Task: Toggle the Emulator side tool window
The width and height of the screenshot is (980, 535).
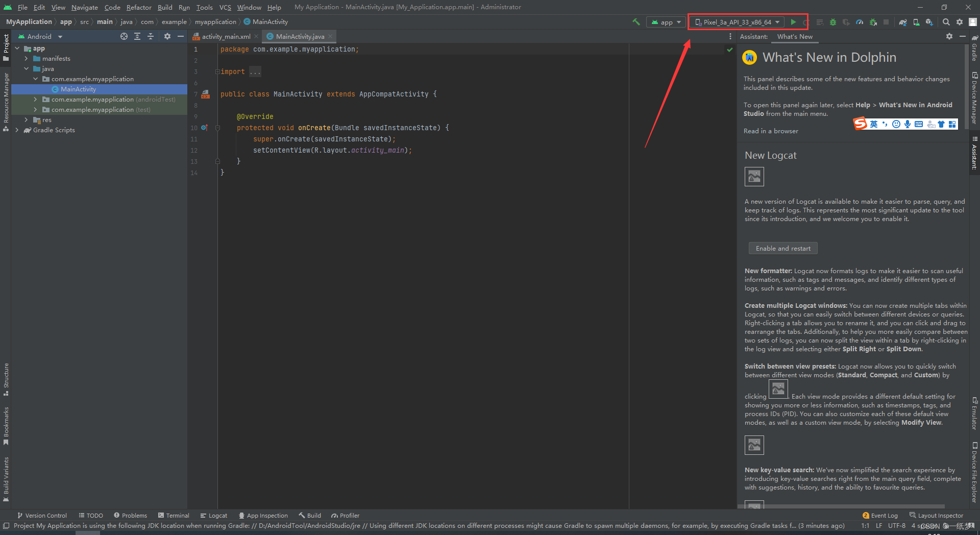Action: (974, 413)
